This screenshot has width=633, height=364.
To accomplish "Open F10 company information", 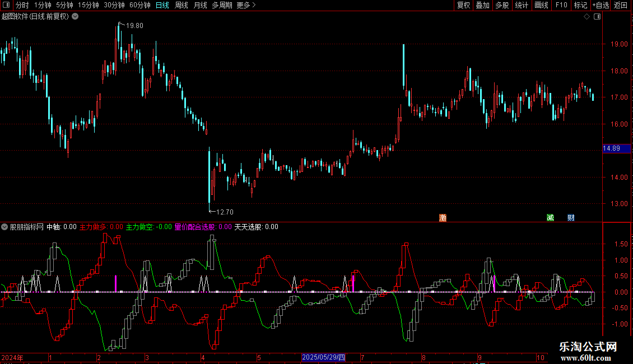I will (561, 5).
